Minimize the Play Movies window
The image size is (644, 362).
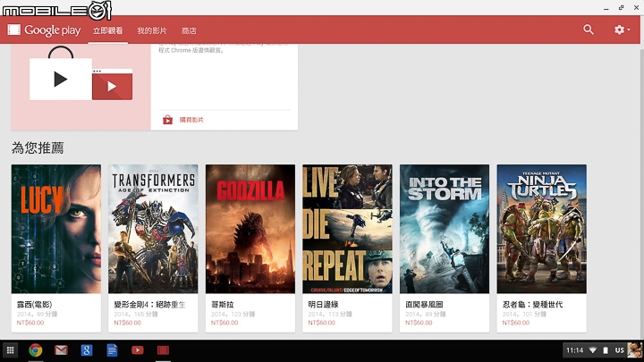(x=606, y=8)
